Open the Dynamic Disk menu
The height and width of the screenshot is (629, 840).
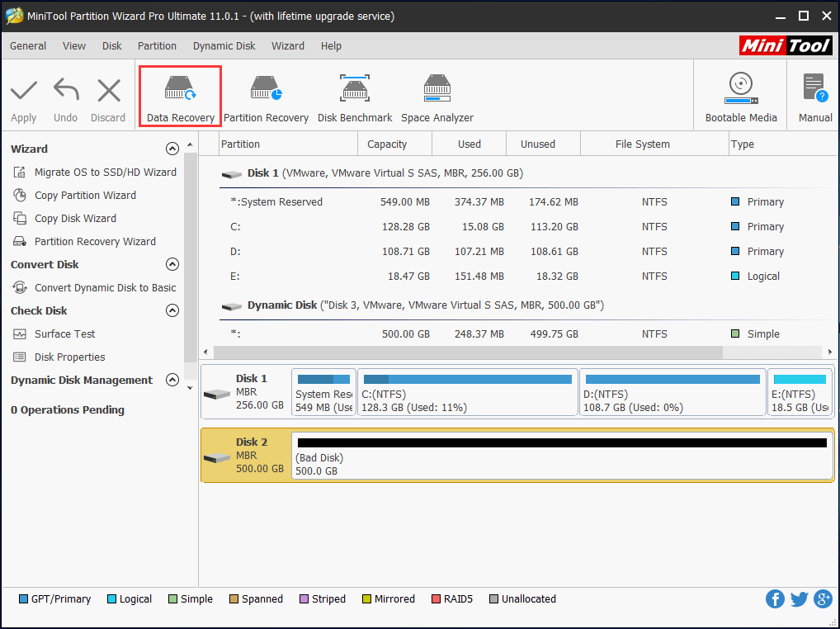pyautogui.click(x=224, y=45)
